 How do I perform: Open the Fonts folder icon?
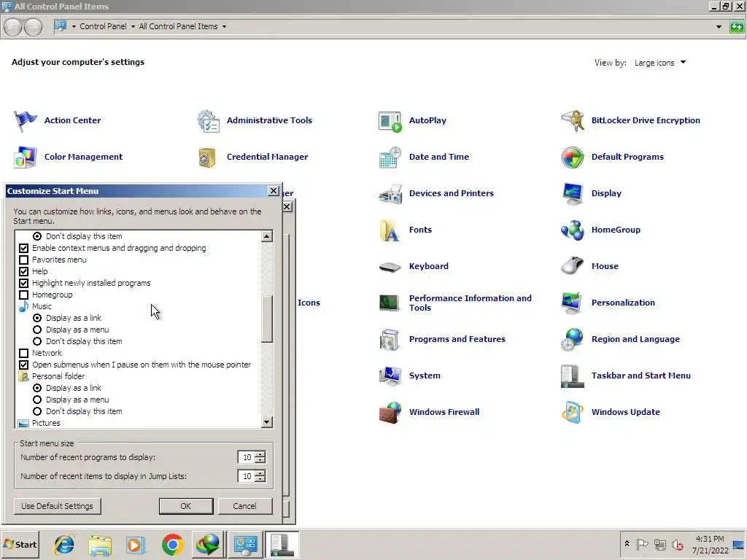pyautogui.click(x=390, y=230)
